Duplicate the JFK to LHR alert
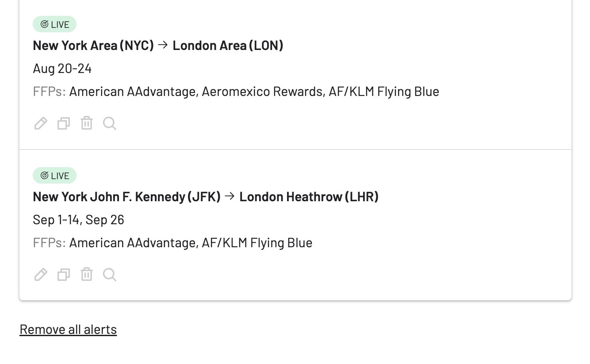The height and width of the screenshot is (364, 590). [x=64, y=275]
